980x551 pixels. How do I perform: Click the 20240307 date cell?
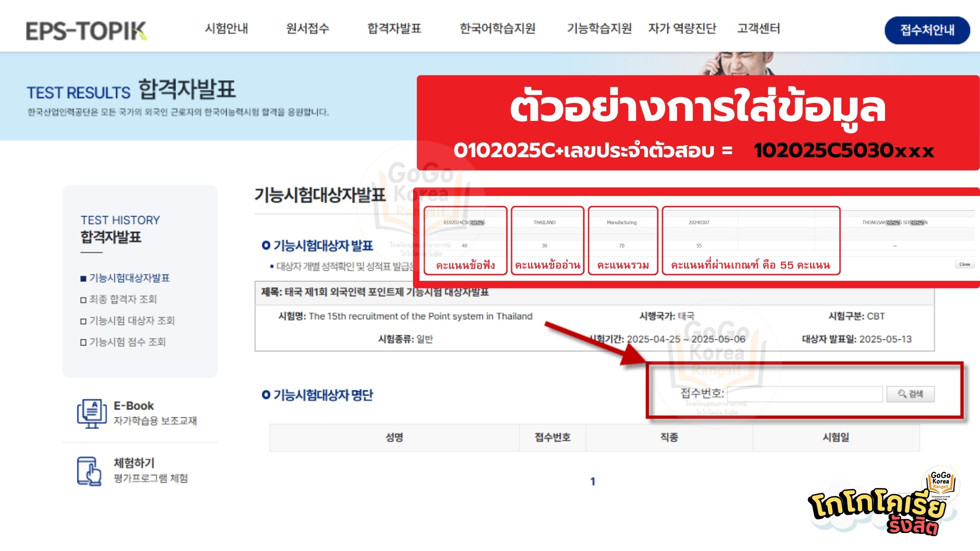(x=699, y=223)
